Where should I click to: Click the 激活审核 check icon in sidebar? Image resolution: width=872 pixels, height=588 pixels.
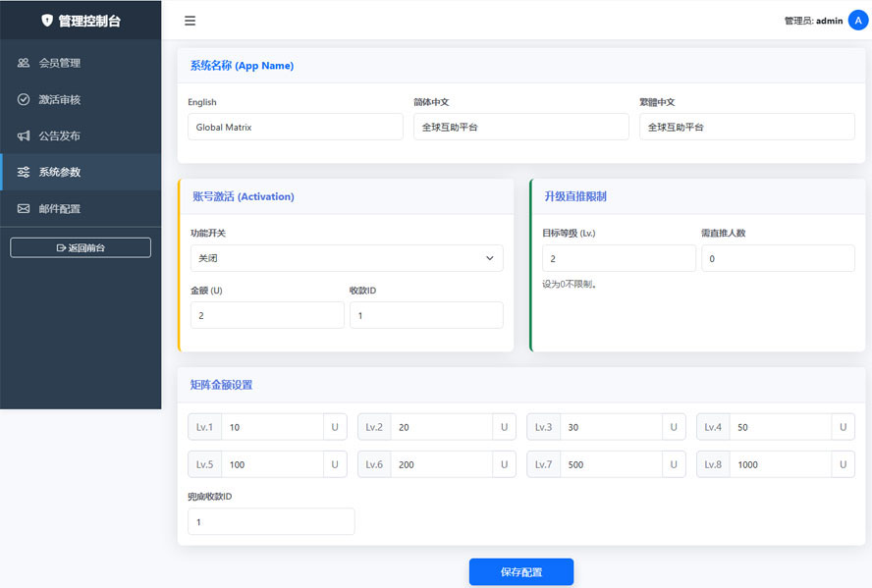pos(24,99)
